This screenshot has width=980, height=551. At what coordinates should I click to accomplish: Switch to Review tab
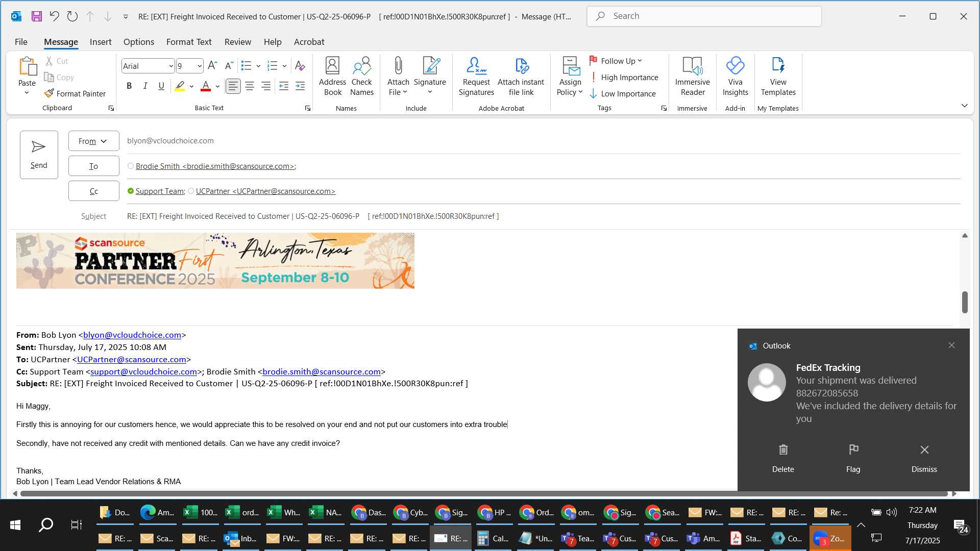click(238, 42)
